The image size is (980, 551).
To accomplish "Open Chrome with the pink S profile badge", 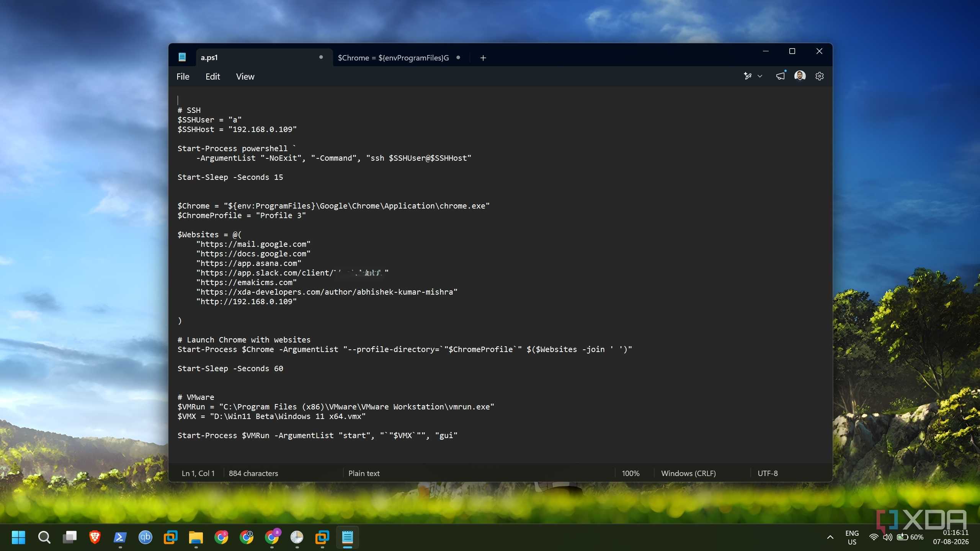I will click(221, 537).
